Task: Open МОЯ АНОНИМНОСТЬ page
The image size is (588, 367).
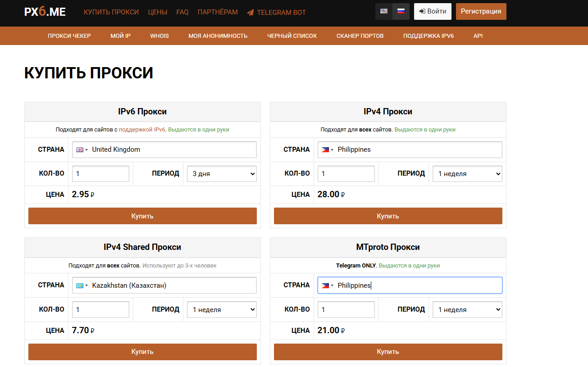Action: tap(218, 36)
